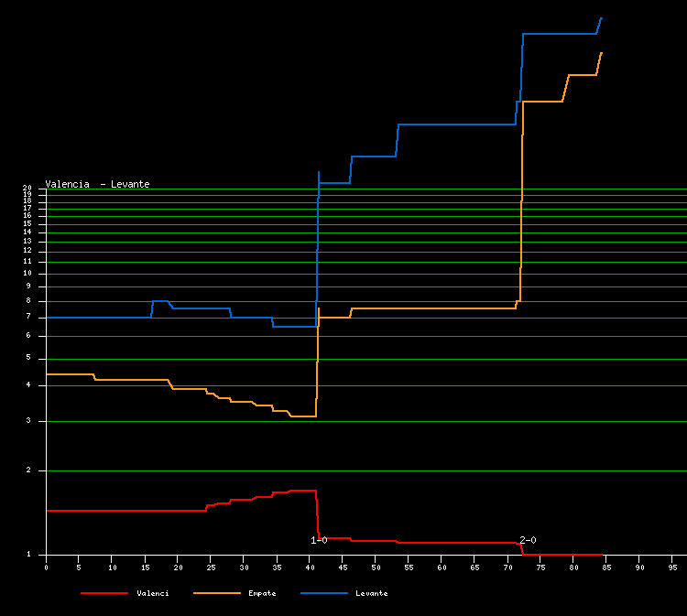Click the x-axis tick label '95'
This screenshot has width=687, height=616.
pyautogui.click(x=672, y=567)
